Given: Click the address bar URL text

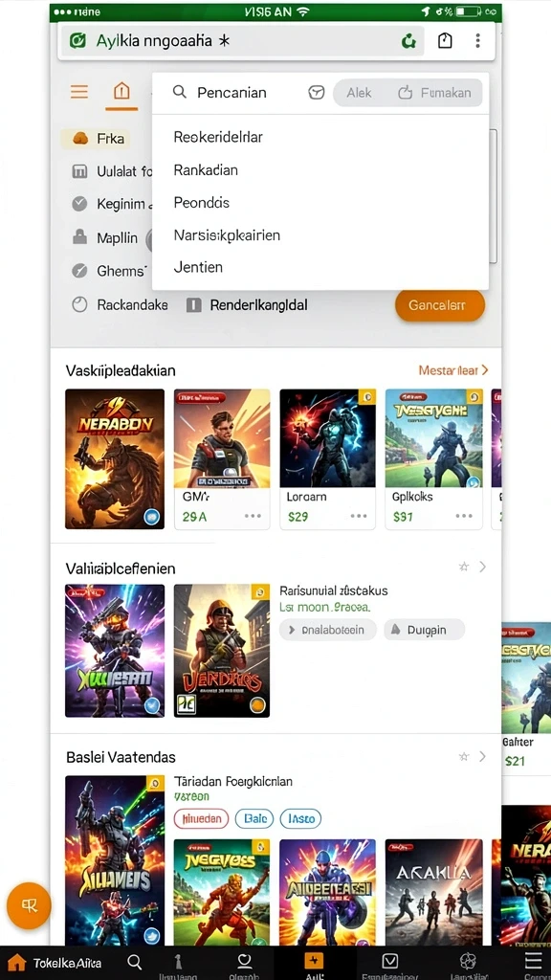Looking at the screenshot, I should 163,41.
